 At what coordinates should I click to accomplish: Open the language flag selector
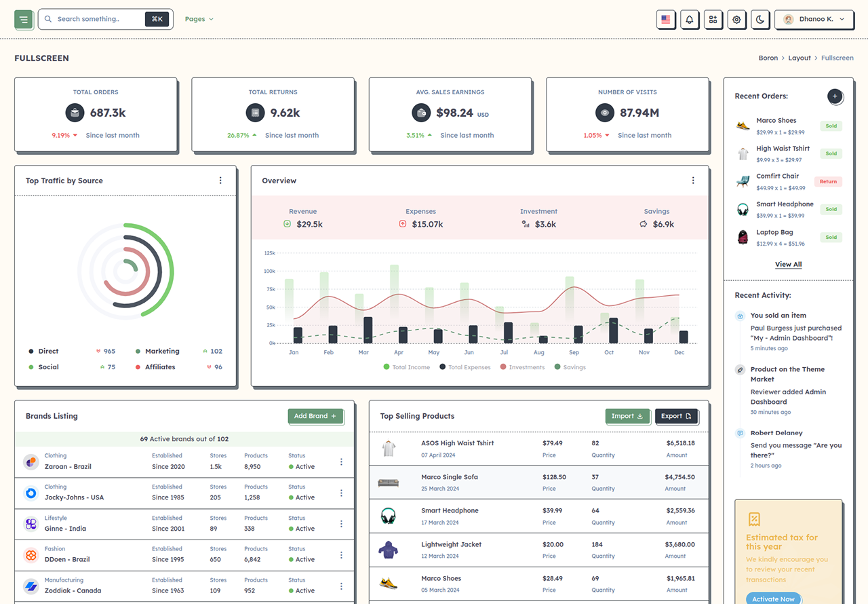point(666,20)
